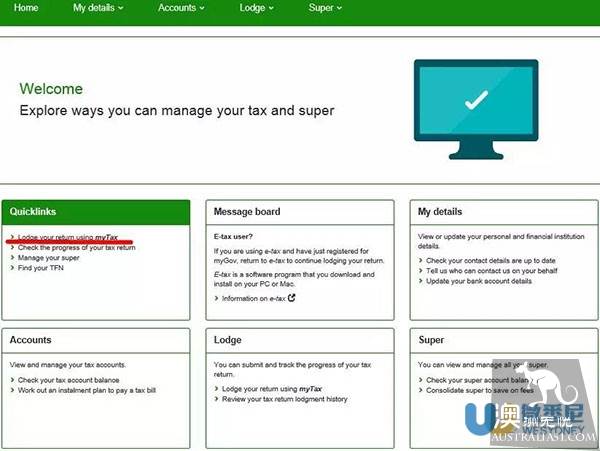The image size is (600, 451).
Task: Click the Super panel heading
Action: [x=431, y=340]
